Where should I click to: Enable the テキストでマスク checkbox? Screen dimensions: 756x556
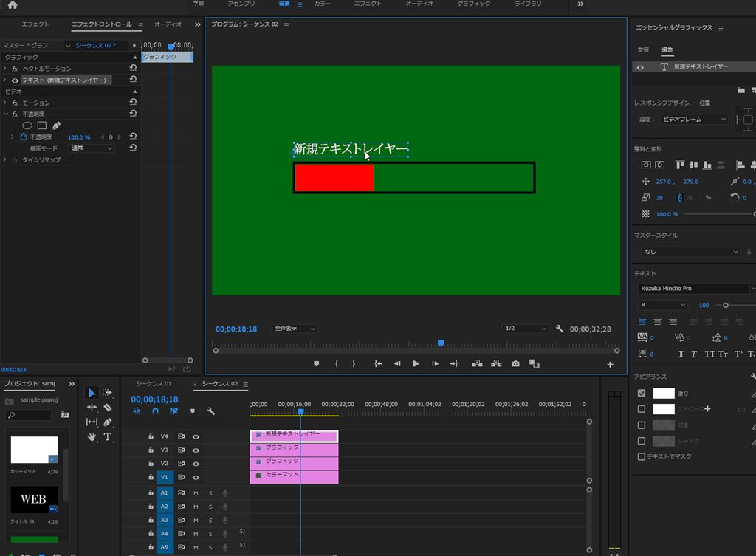tap(641, 456)
